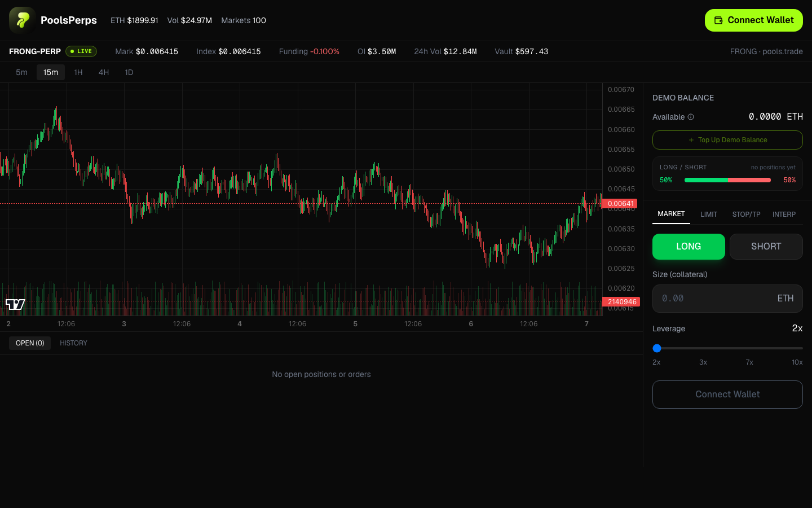Open the MARKET order tab
The width and height of the screenshot is (812, 508).
click(x=671, y=214)
